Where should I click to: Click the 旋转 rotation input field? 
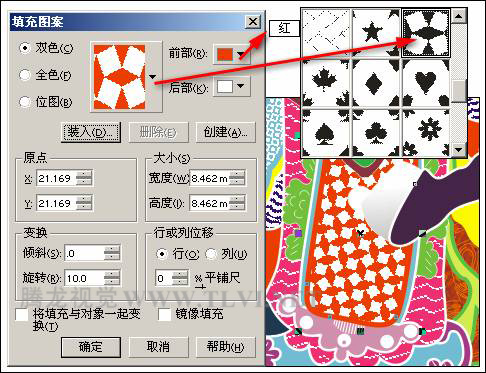tap(84, 278)
